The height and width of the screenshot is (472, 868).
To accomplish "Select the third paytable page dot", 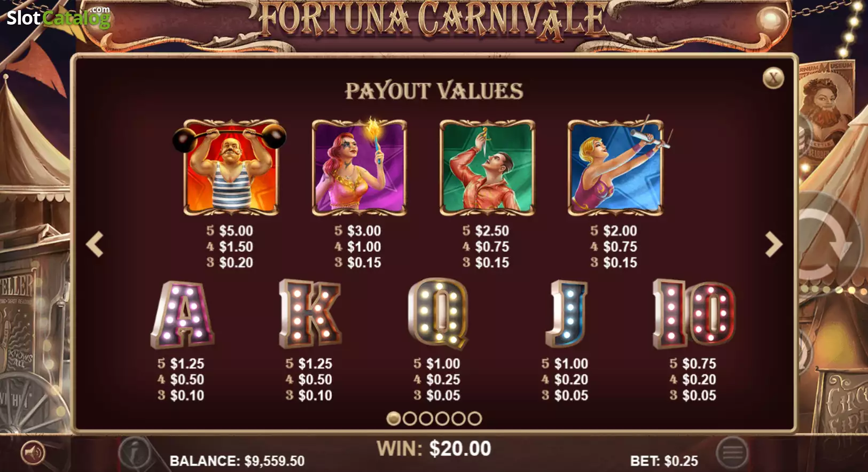I will coord(426,419).
